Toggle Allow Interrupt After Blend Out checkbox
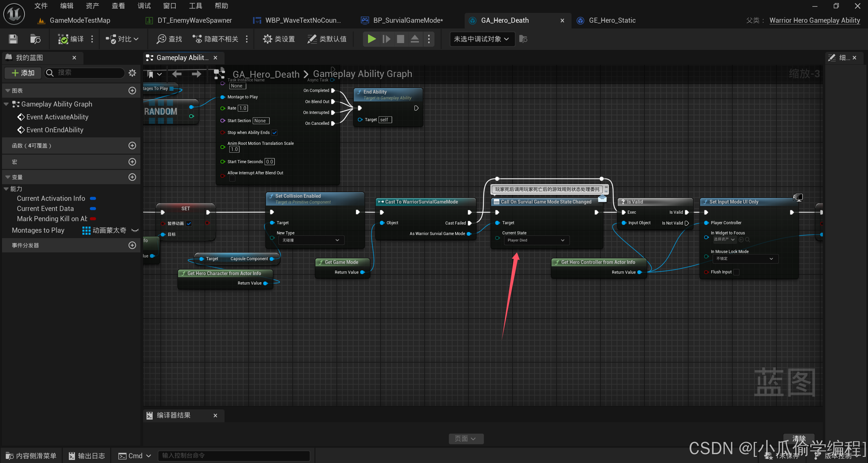The width and height of the screenshot is (868, 463). point(232,179)
